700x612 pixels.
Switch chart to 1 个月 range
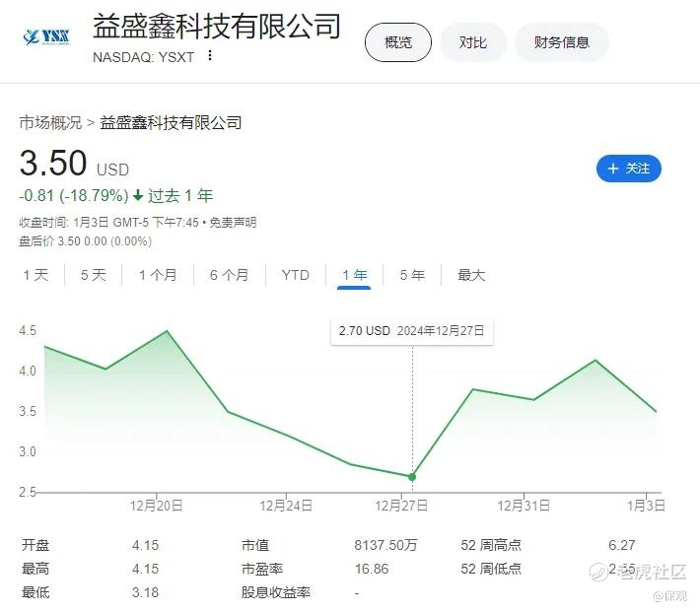[x=158, y=275]
